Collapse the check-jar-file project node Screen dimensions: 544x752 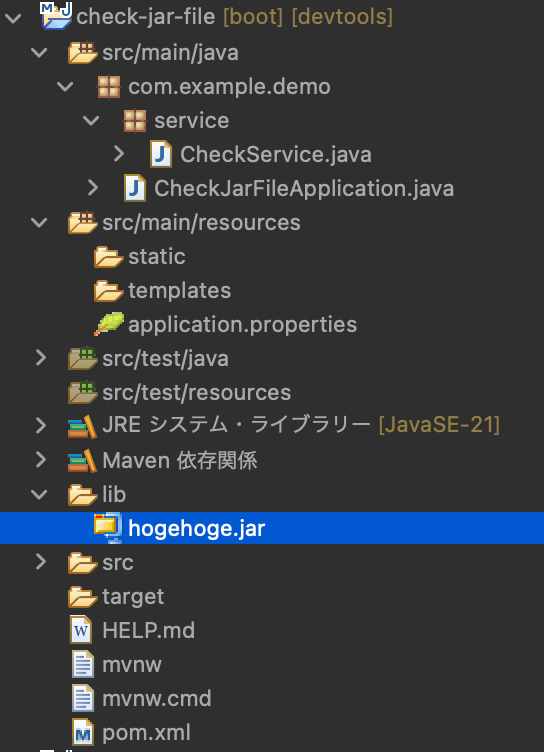point(13,19)
